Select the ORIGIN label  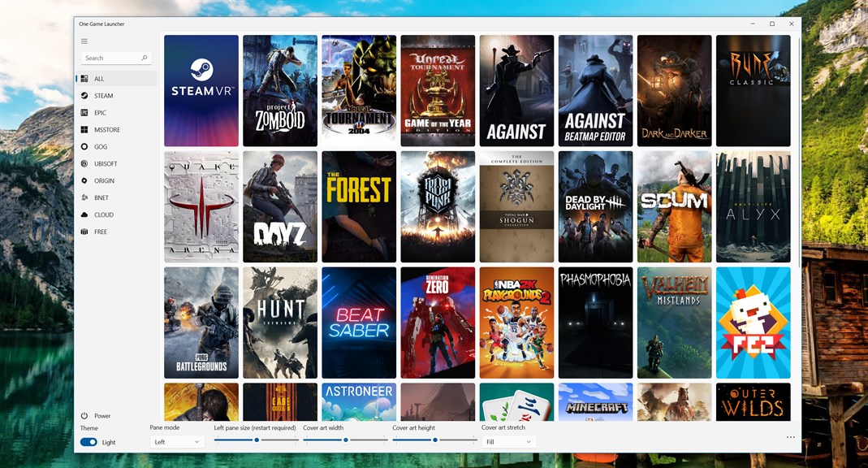[x=104, y=180]
